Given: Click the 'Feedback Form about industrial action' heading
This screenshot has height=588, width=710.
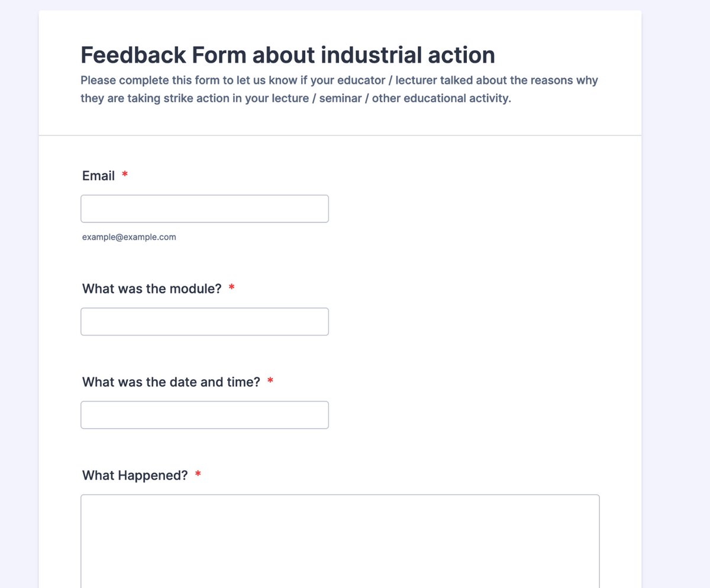Looking at the screenshot, I should [x=288, y=55].
